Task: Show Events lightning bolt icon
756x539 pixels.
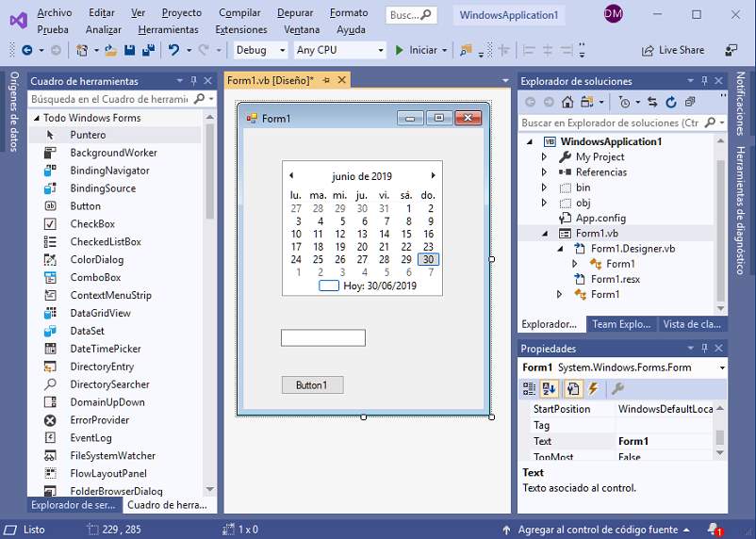Action: (593, 388)
